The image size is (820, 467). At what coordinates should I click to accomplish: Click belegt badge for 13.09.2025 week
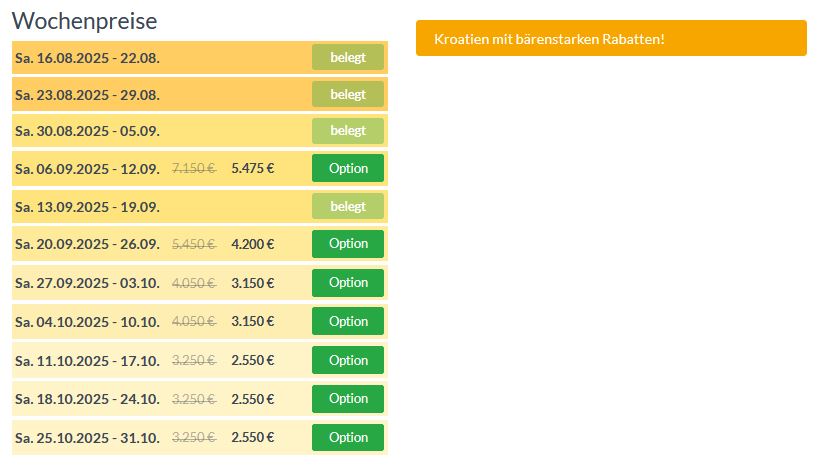tap(348, 207)
